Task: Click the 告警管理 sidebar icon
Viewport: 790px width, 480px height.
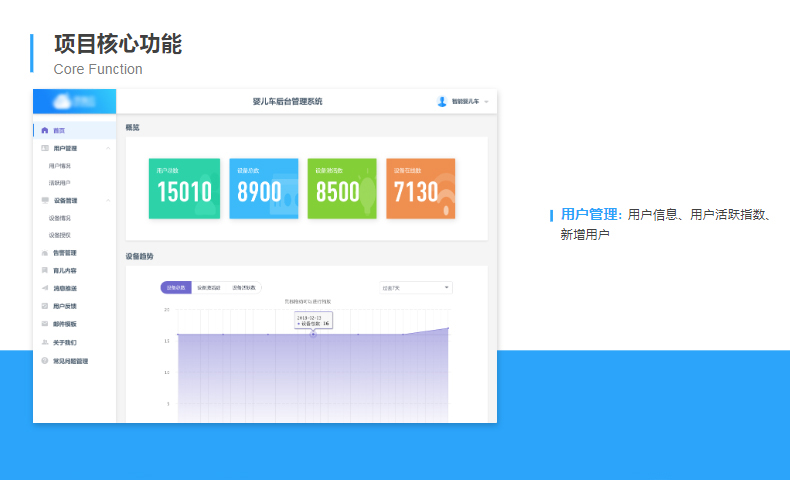Action: coord(44,253)
